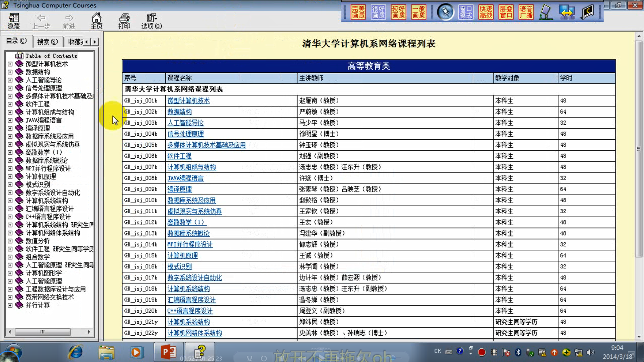644x362 pixels.
Task: Switch to the 目录(C) tab
Action: (16, 41)
